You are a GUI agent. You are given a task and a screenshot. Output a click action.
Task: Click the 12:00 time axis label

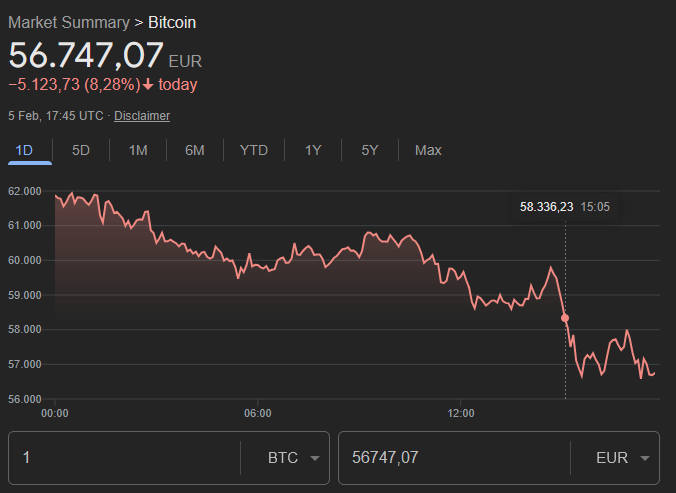pyautogui.click(x=461, y=412)
